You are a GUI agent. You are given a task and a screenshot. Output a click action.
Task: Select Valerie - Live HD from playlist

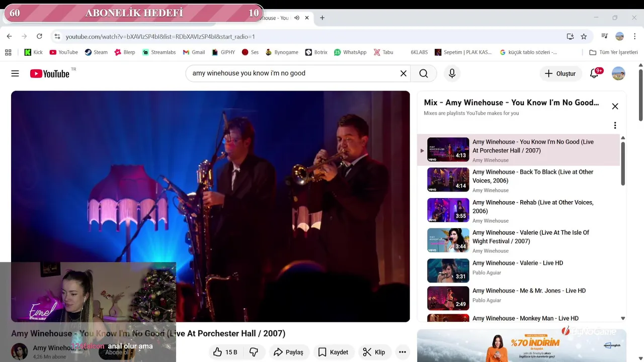point(518,270)
